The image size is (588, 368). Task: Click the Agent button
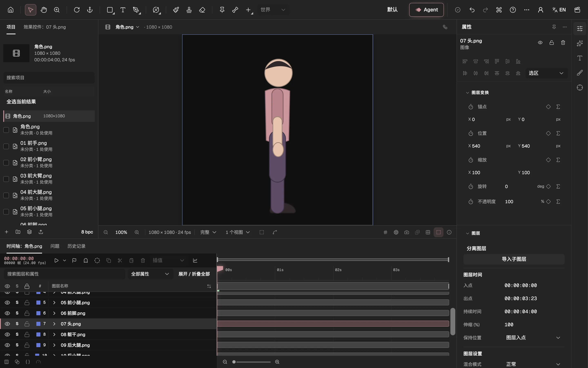click(x=427, y=10)
